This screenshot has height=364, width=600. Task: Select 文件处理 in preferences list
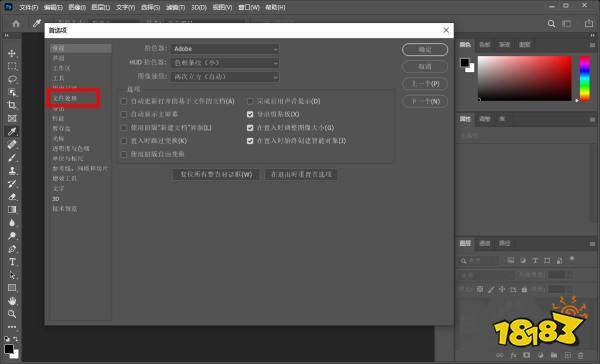click(x=65, y=98)
